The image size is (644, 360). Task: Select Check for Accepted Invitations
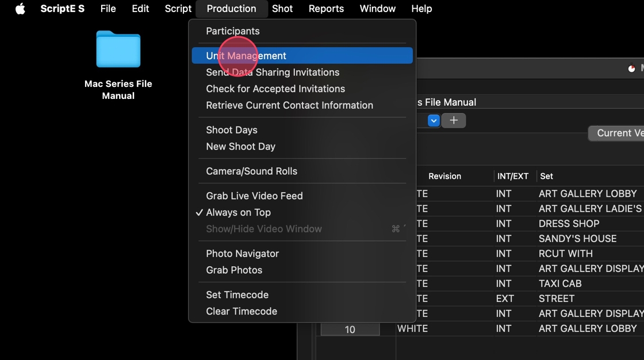pos(275,89)
